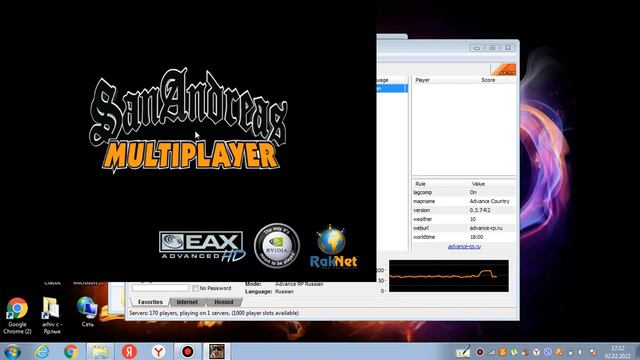This screenshot has height=360, width=640.
Task: Click the purple Viber tray icon
Action: [x=548, y=352]
